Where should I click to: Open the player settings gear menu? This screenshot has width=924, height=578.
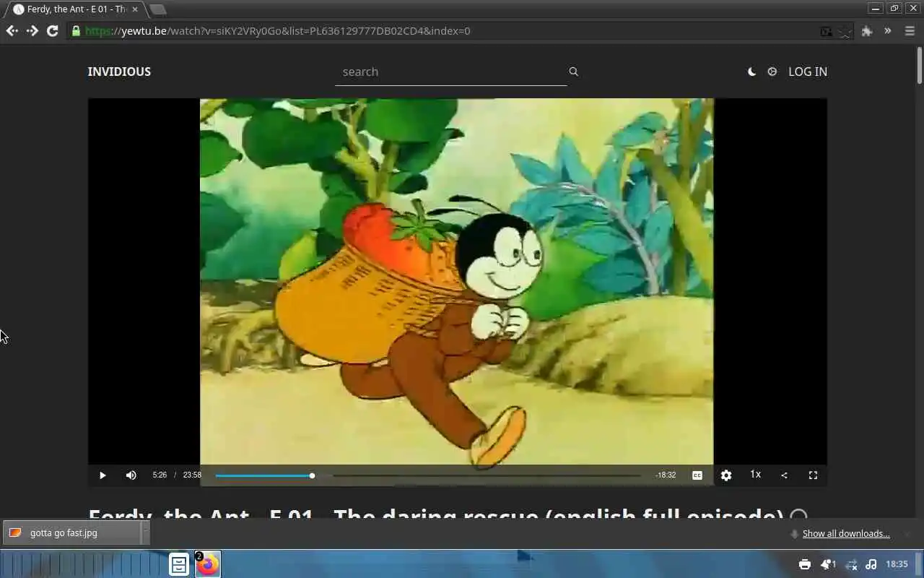(x=726, y=475)
